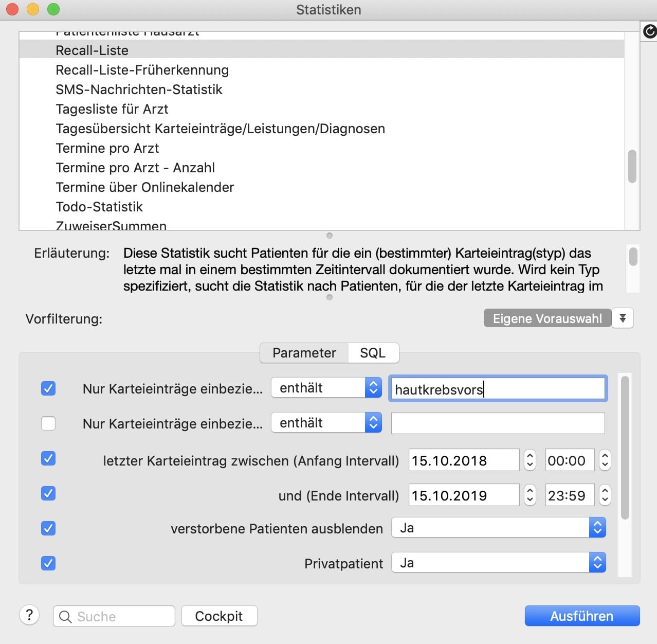Switch to the SQL tab

point(373,353)
